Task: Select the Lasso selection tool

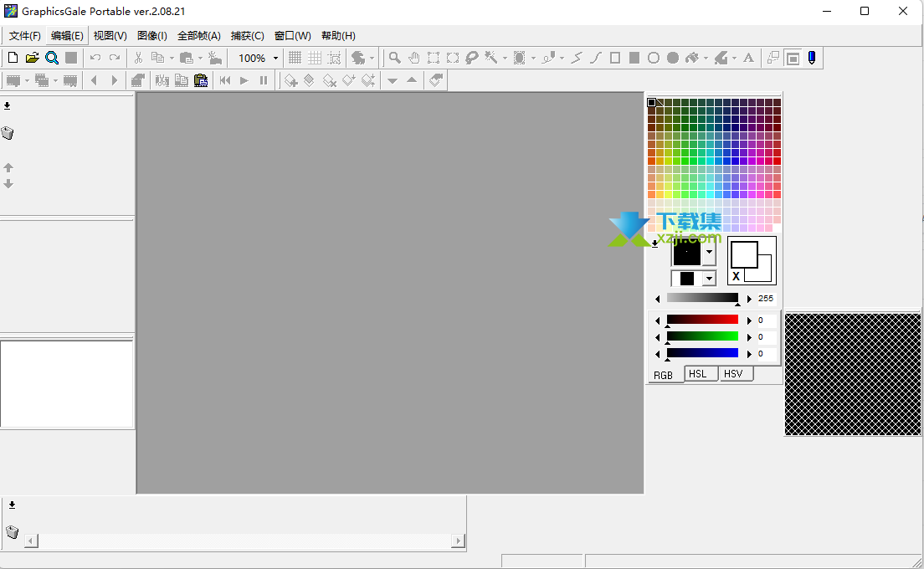Action: click(472, 58)
